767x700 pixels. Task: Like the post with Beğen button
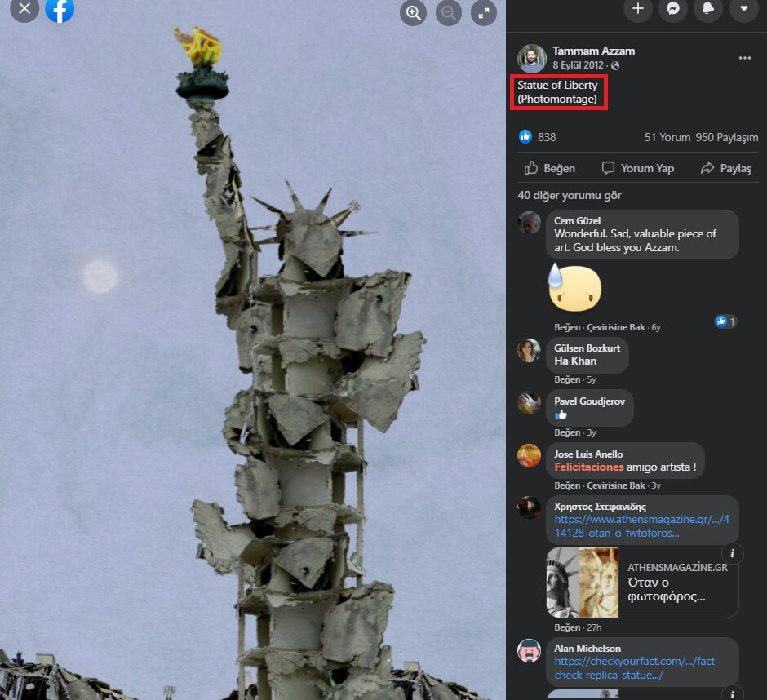click(x=550, y=168)
